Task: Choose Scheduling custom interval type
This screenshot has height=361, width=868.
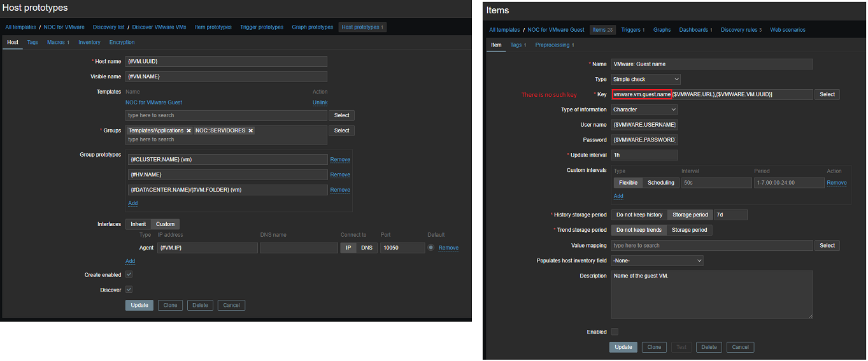Action: 660,183
